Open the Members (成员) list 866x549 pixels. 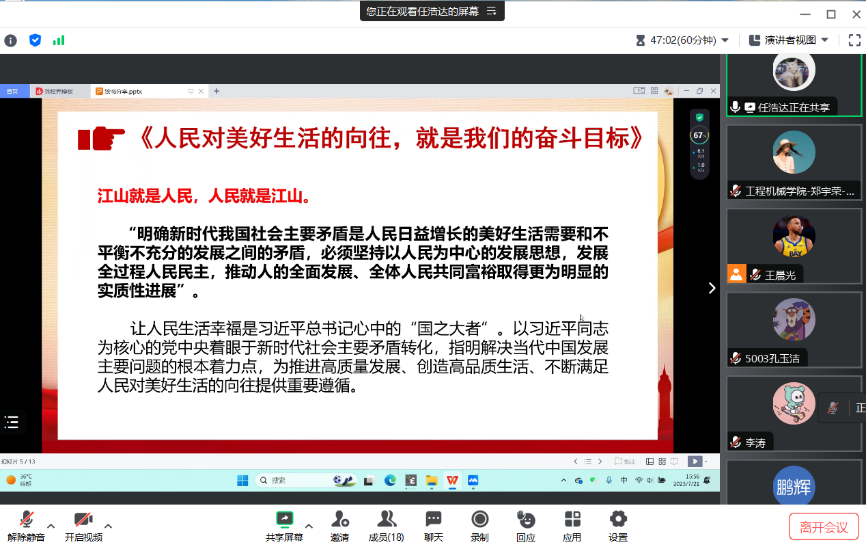[x=386, y=525]
